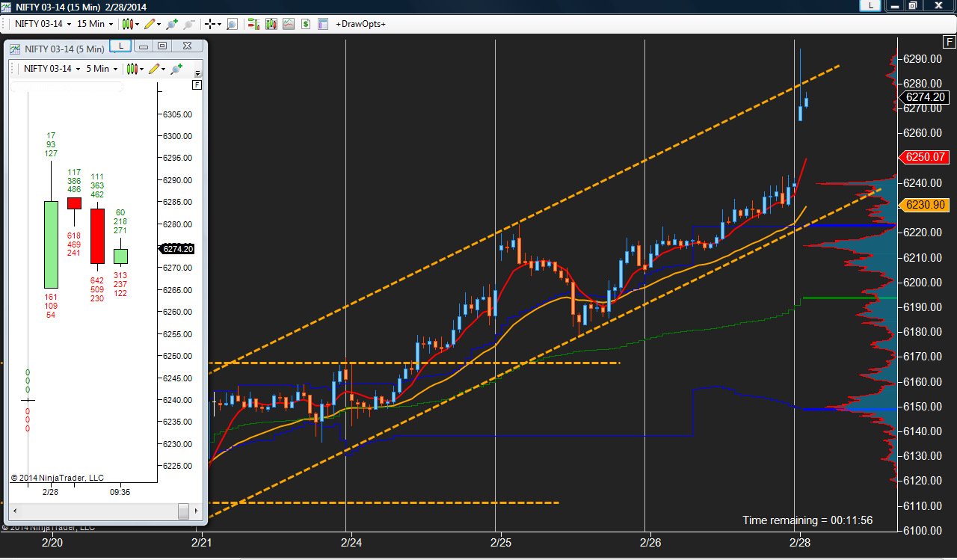This screenshot has height=560, width=957.
Task: Click the red 6250.07 price marker
Action: (x=926, y=157)
